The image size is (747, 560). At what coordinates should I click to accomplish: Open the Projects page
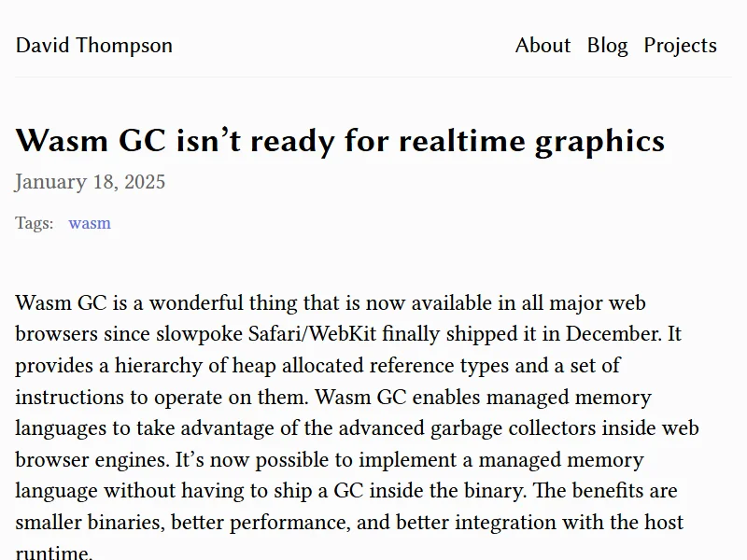click(x=680, y=46)
